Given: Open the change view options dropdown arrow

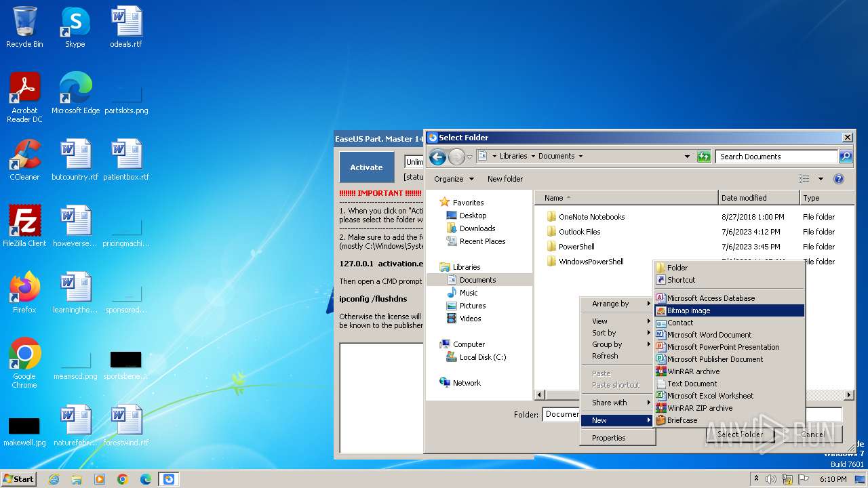Looking at the screenshot, I should point(821,179).
